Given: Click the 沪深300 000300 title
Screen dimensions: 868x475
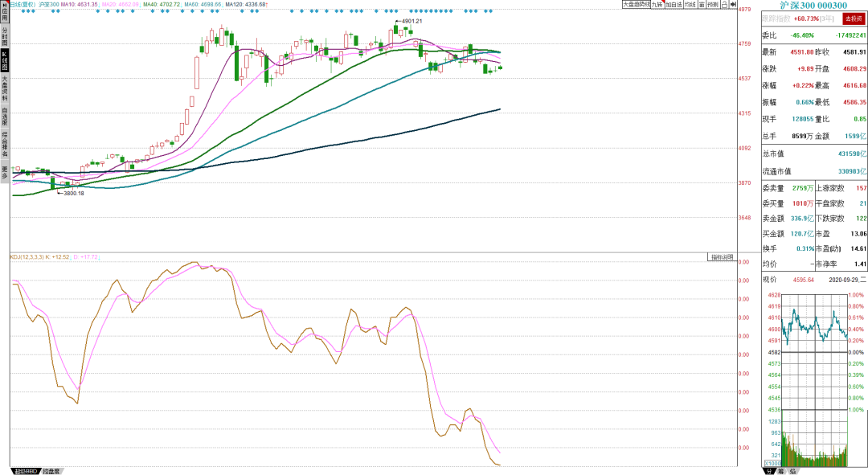Looking at the screenshot, I should pos(813,6).
